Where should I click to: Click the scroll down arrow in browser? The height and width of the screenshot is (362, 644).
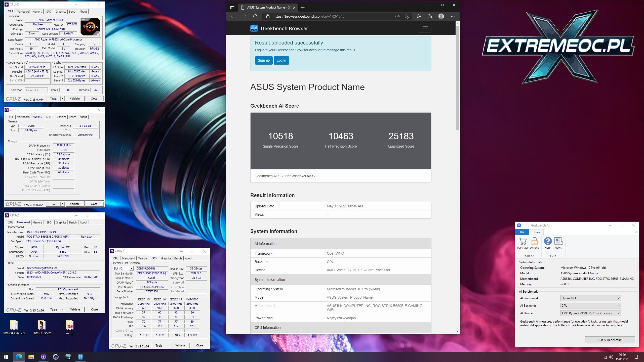pyautogui.click(x=458, y=332)
